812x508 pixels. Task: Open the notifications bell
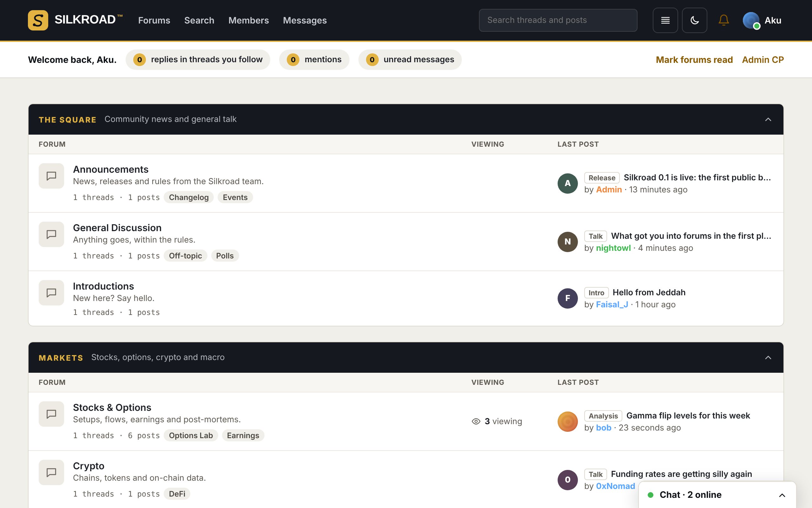724,20
